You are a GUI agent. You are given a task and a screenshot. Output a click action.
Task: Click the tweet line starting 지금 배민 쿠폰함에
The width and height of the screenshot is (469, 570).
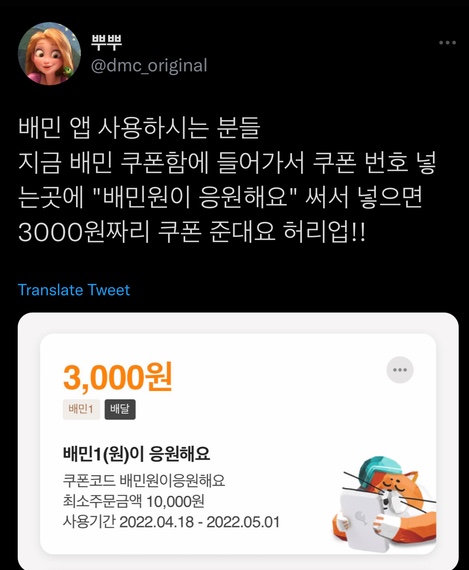pos(227,163)
